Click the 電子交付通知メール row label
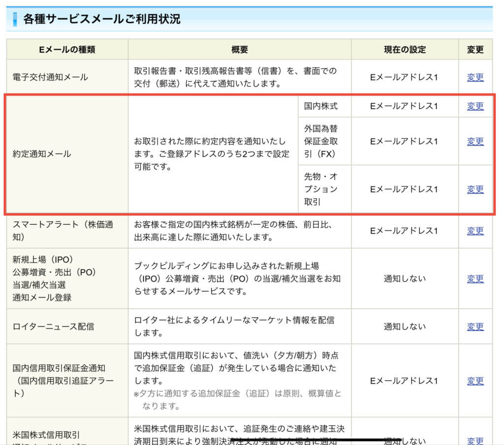The image size is (504, 445). coord(50,77)
